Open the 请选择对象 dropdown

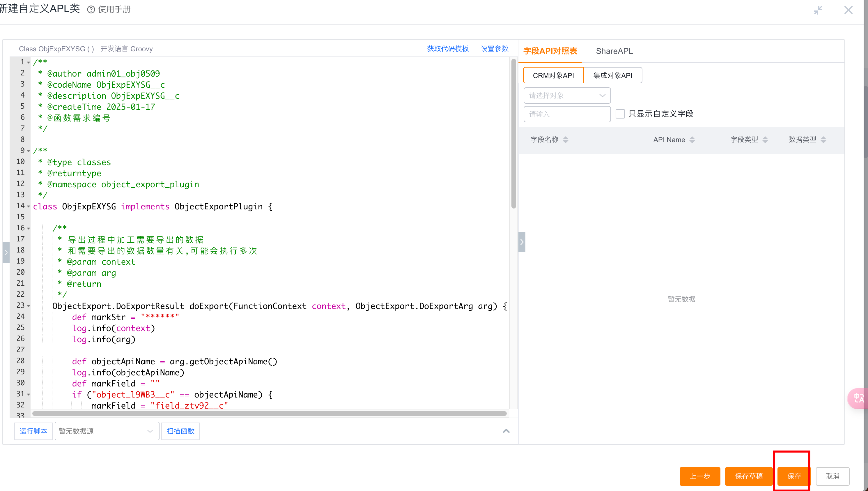(x=567, y=96)
